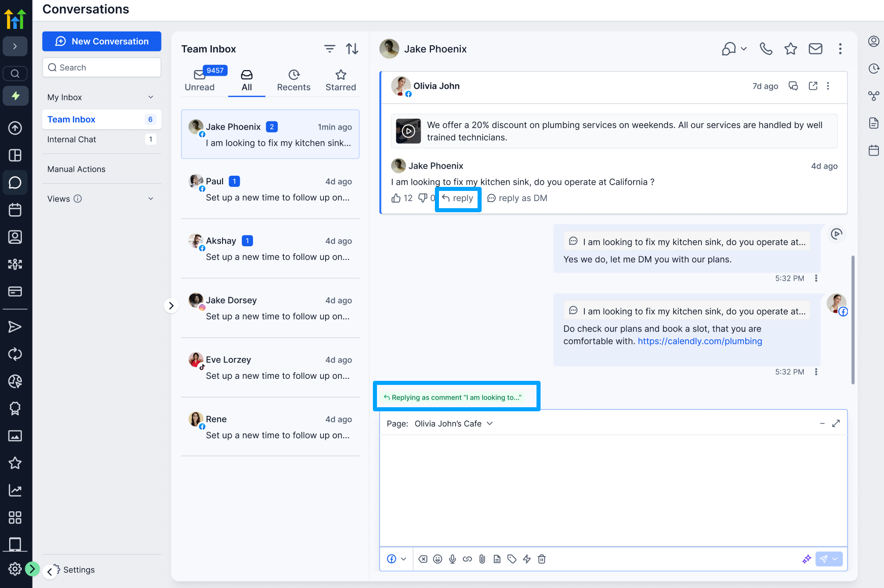
Task: Click the Search field in sidebar
Action: [102, 68]
